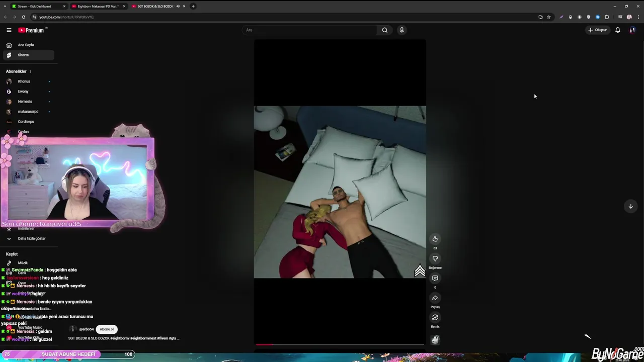Open the Ewony channel subscription
644x362 pixels.
point(28,92)
